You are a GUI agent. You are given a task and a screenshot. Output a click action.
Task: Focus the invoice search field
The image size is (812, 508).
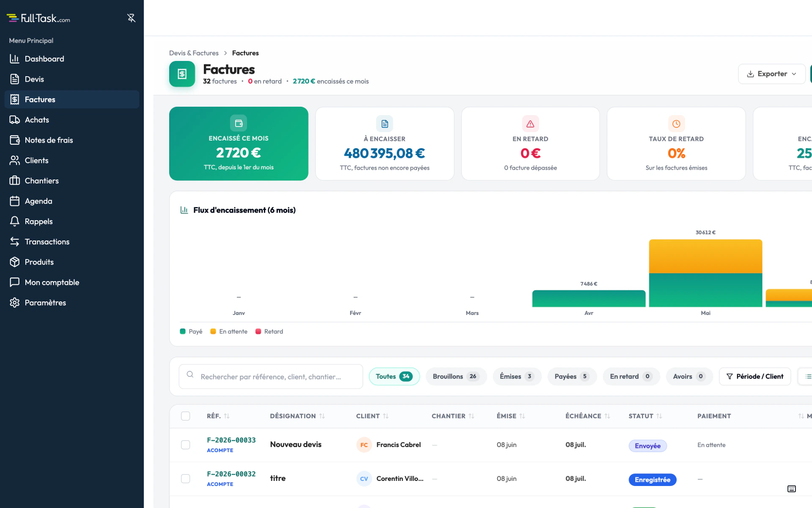point(271,376)
